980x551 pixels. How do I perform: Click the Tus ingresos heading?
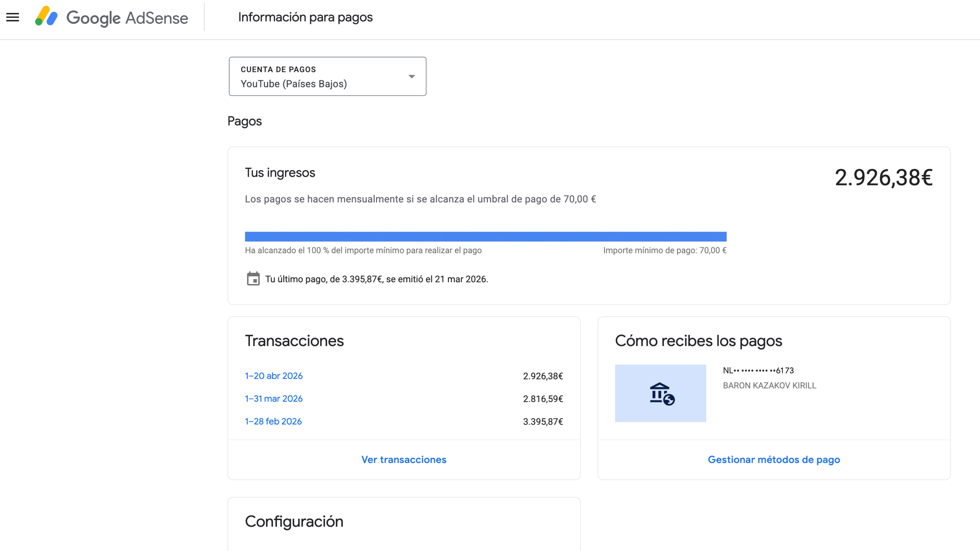[280, 173]
